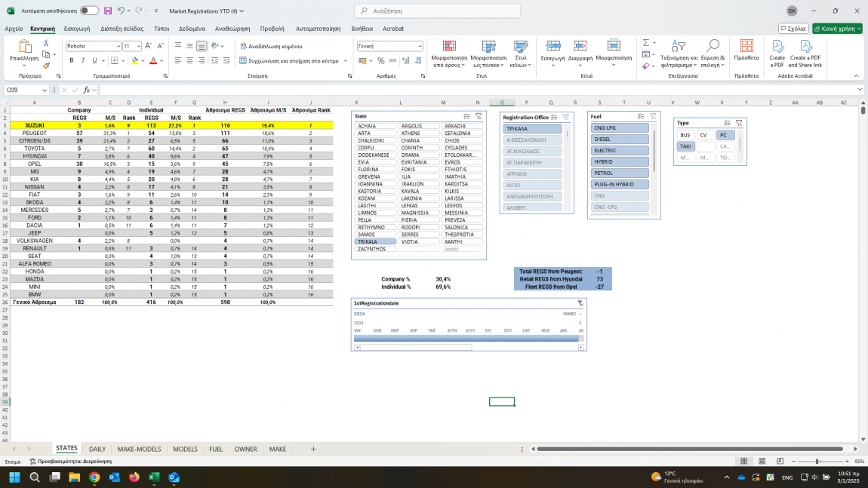Image resolution: width=868 pixels, height=488 pixels.
Task: Expand the Name Box dropdown arrow
Action: click(45, 90)
